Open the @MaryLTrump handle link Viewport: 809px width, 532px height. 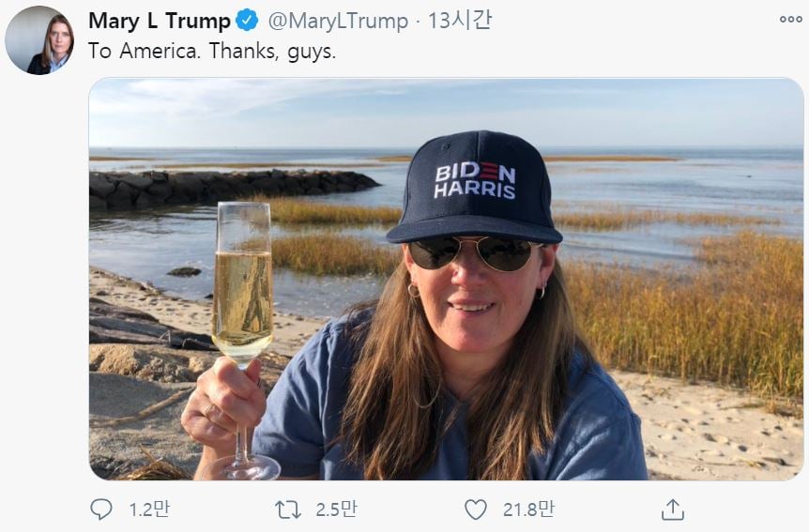click(x=338, y=21)
